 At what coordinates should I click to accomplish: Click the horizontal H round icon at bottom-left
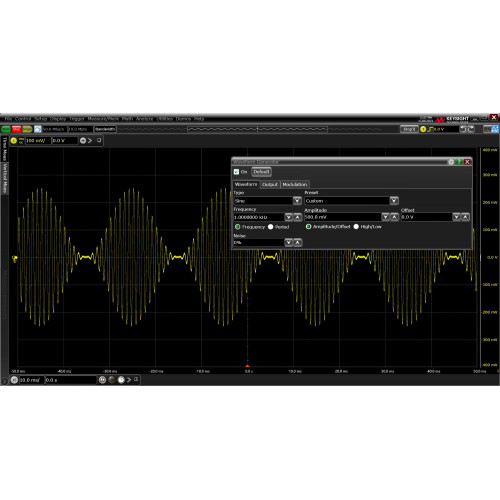[x=14, y=380]
